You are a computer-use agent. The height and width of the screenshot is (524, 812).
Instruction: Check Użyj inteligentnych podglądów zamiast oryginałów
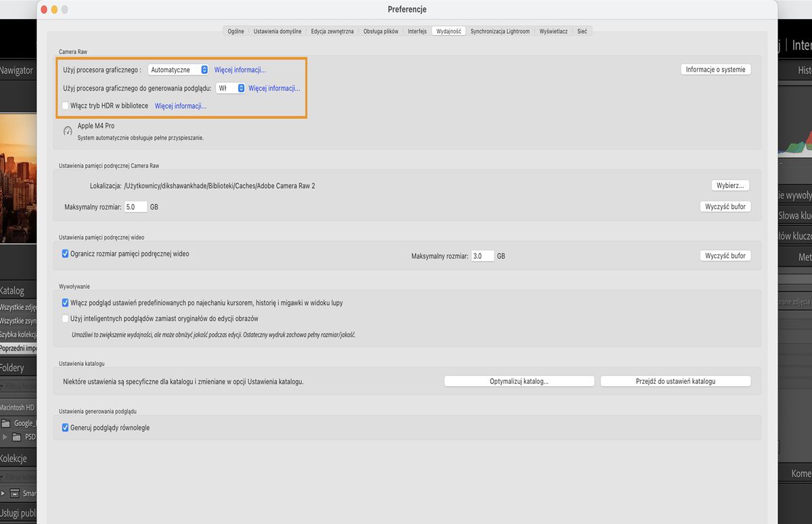coord(66,318)
